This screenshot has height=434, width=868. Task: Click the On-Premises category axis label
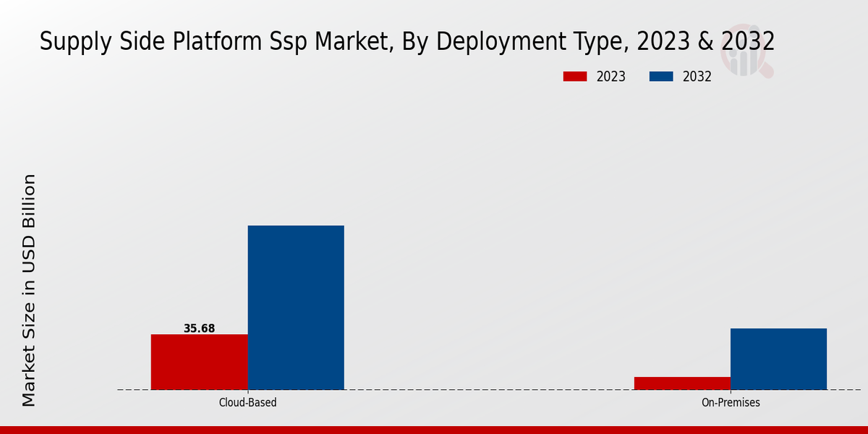731,403
